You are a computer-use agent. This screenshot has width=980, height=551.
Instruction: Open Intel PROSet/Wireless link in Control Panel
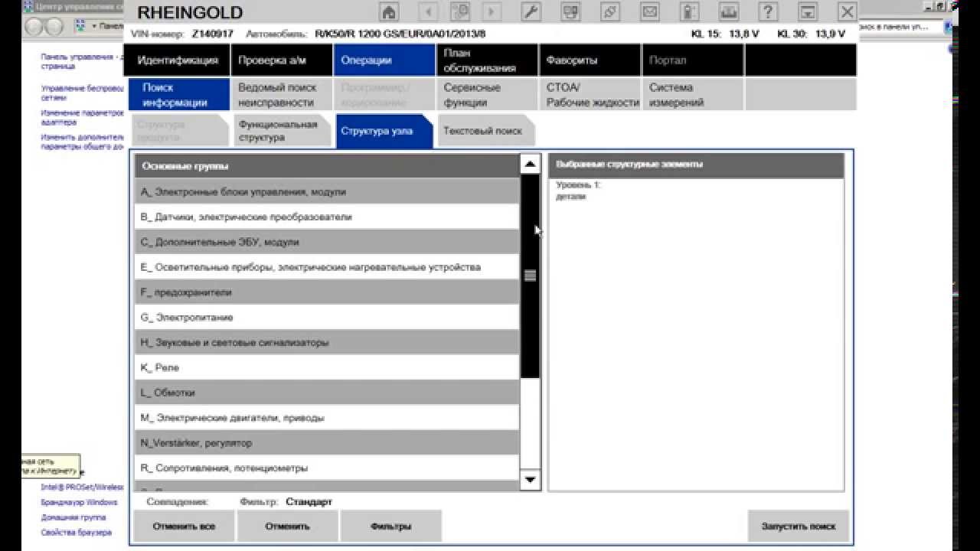pyautogui.click(x=82, y=487)
